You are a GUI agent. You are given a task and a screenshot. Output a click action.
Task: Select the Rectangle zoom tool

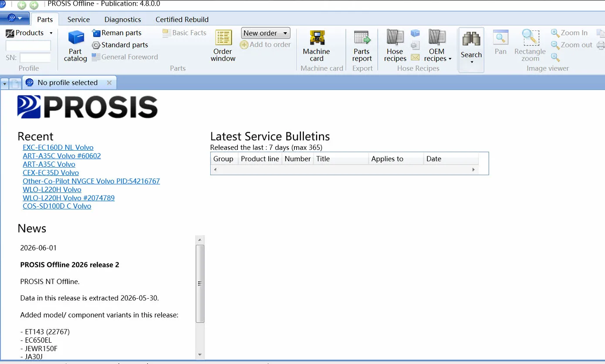(x=530, y=46)
